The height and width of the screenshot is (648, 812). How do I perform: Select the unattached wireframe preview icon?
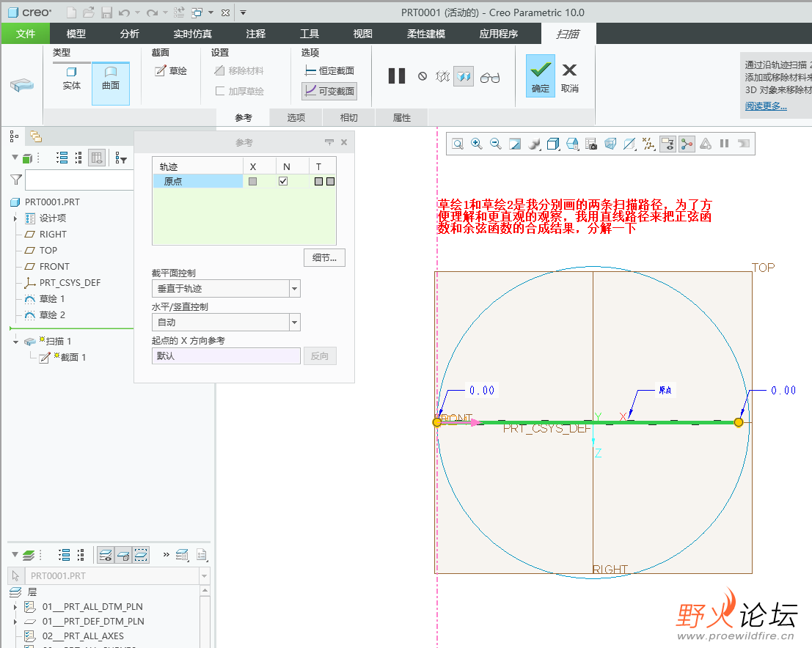(443, 76)
